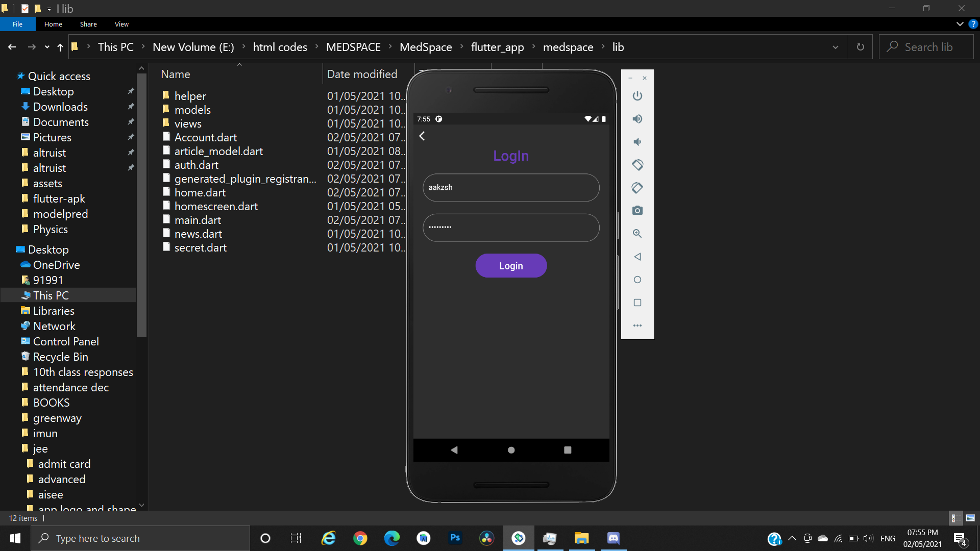Image resolution: width=980 pixels, height=551 pixels.
Task: Expand the ribbon chevron near help
Action: point(960,24)
